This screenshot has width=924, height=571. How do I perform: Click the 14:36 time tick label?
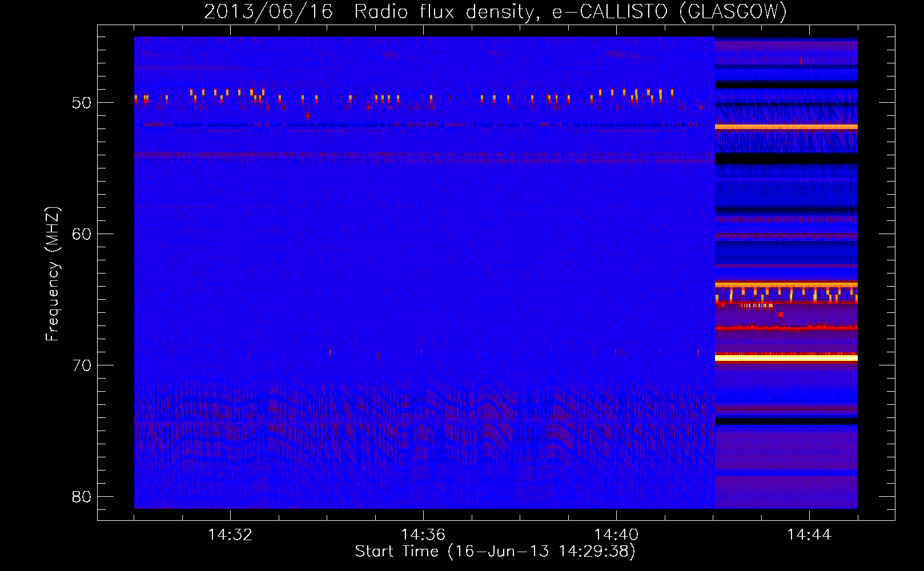tap(423, 534)
